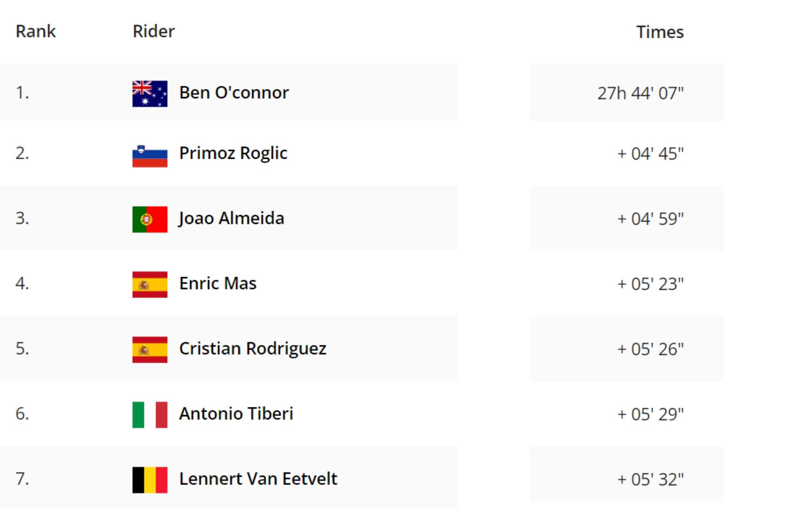The image size is (812, 508).
Task: Click Cristian Rodriguez's Spanish flag
Action: coord(150,350)
